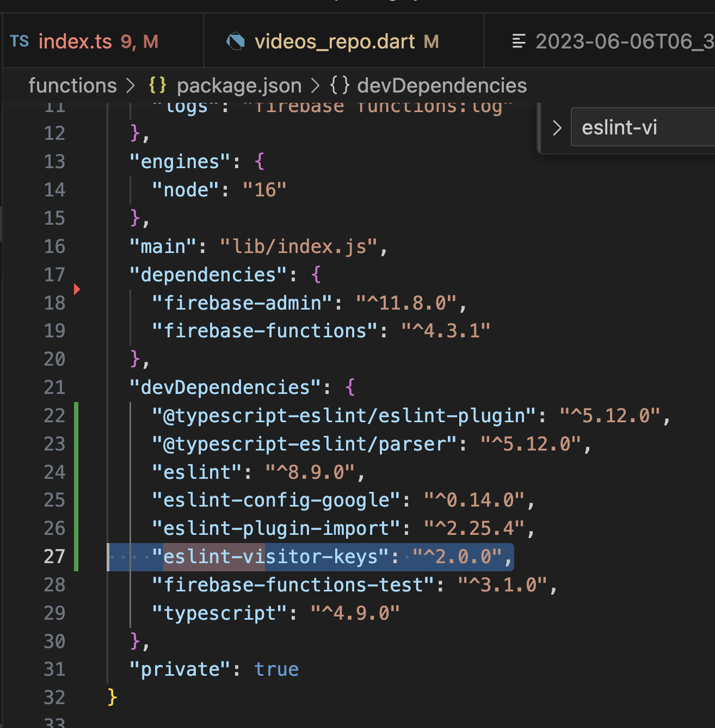715x728 pixels.
Task: Click the package.json breadcrumb
Action: coord(239,85)
